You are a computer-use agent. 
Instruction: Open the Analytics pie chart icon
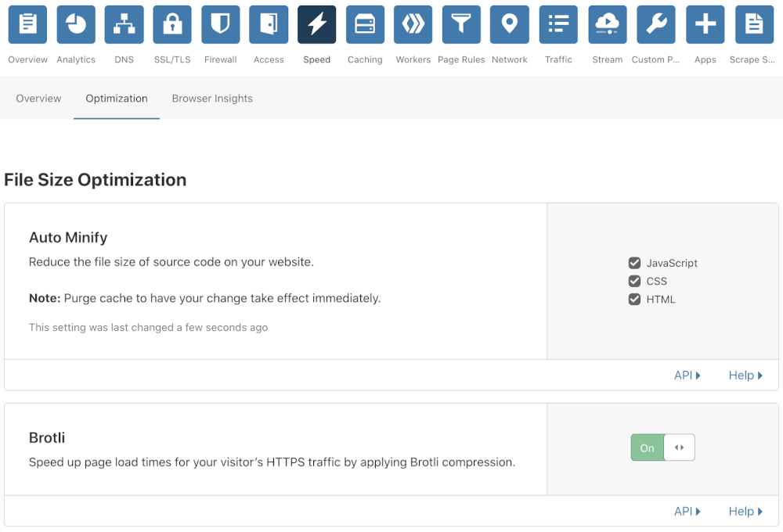[x=76, y=25]
